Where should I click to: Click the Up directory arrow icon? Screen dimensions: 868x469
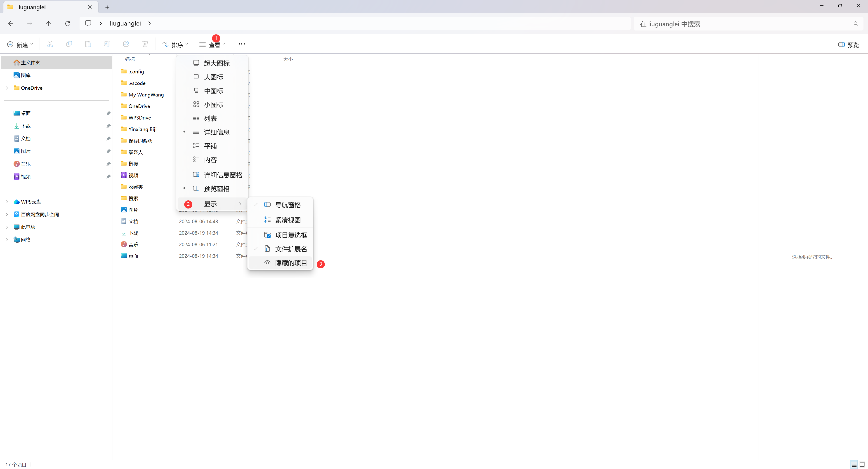(x=49, y=23)
